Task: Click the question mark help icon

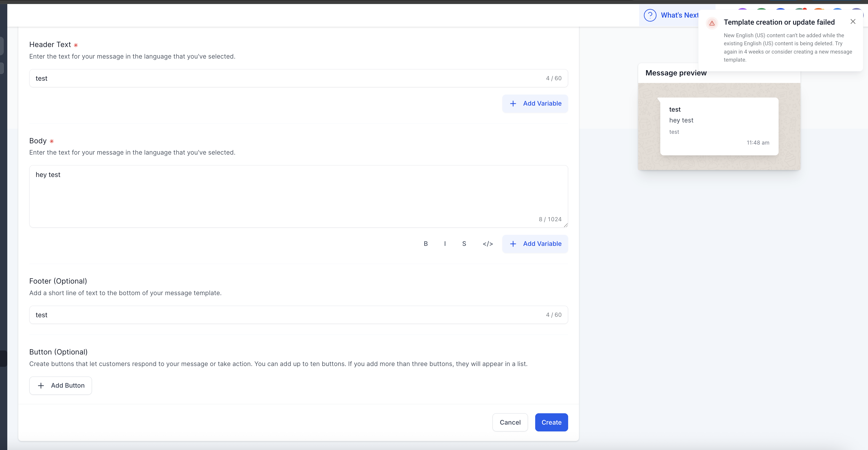Action: (650, 15)
